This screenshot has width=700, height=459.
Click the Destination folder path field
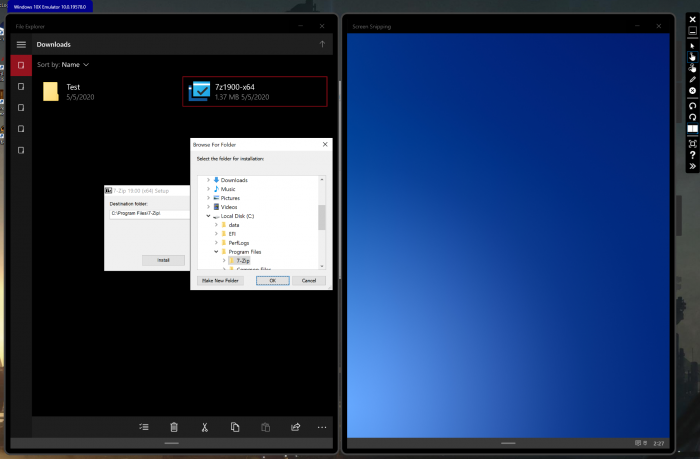pyautogui.click(x=150, y=213)
